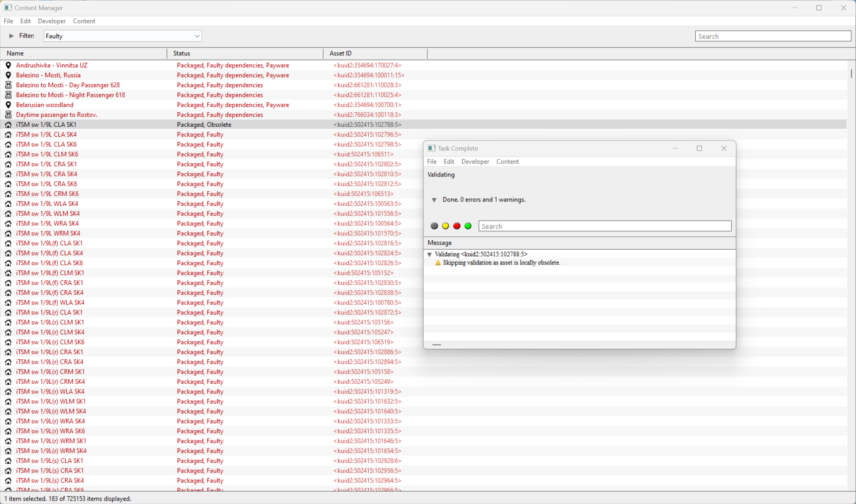Click the Task Complete message search field
Viewport: 856px width, 504px height.
(604, 226)
